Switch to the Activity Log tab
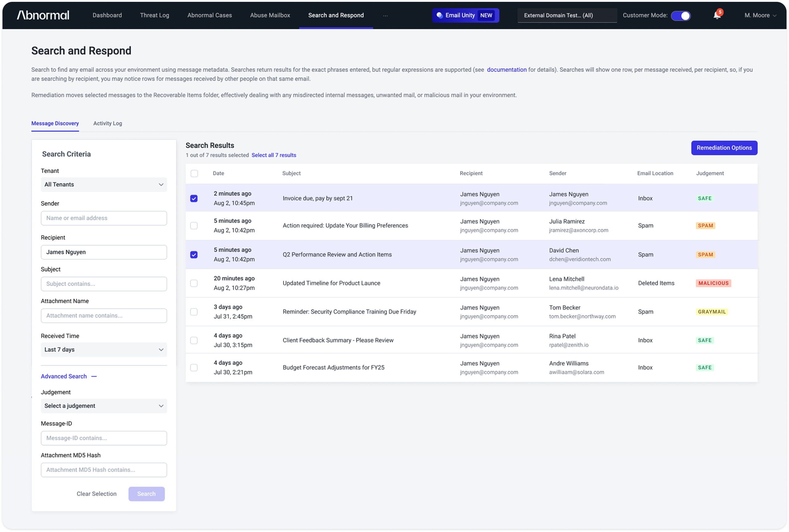This screenshot has width=789, height=532. (x=108, y=124)
